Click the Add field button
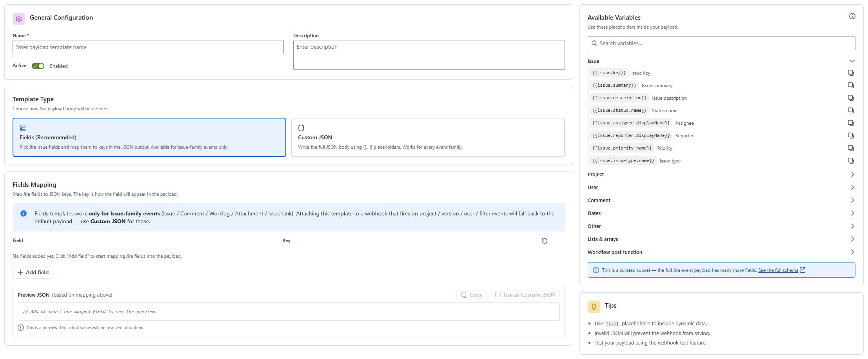Image resolution: width=868 pixels, height=359 pixels. tap(33, 272)
